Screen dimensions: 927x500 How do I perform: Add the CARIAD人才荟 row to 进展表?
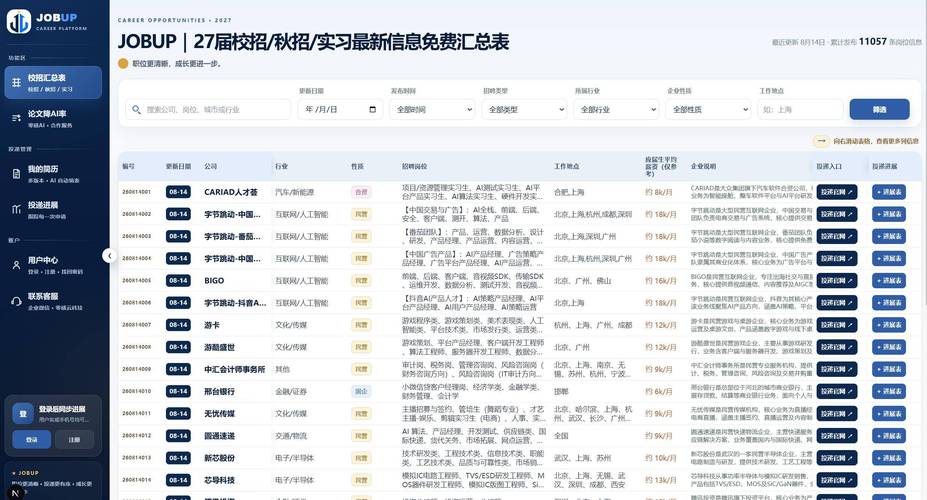pos(889,192)
